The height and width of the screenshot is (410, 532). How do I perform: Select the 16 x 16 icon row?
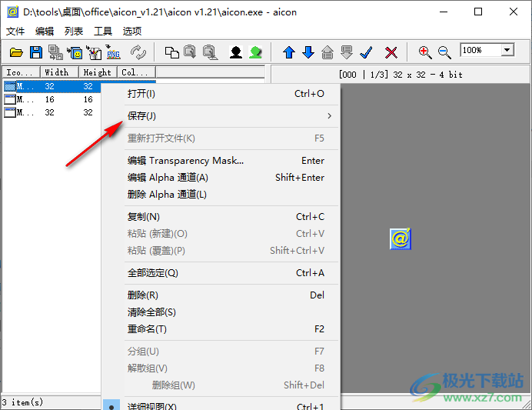pyautogui.click(x=52, y=99)
